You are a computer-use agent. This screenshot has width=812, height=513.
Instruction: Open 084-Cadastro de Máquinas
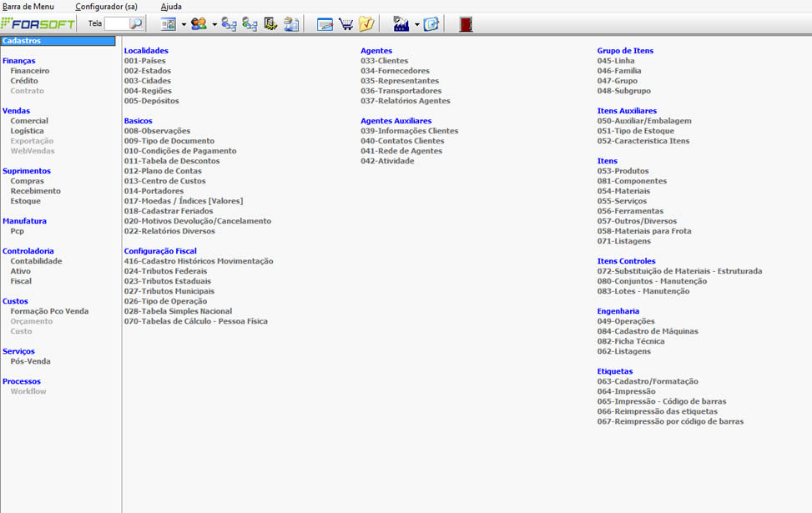pos(648,331)
